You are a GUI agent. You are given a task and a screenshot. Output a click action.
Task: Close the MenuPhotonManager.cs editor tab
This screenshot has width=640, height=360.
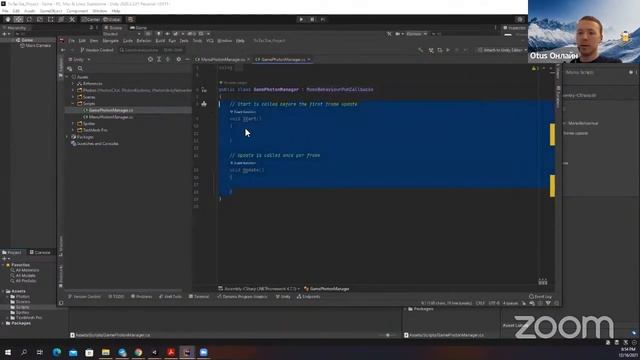coord(248,60)
